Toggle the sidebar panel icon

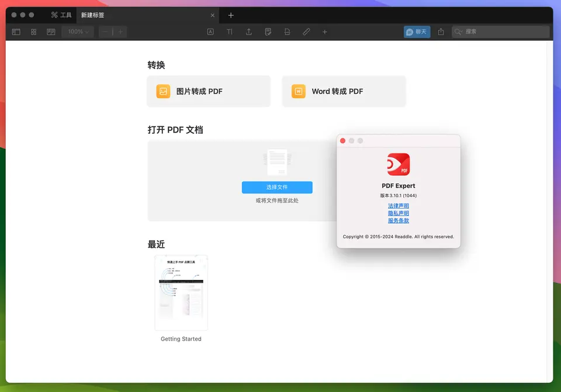[16, 32]
